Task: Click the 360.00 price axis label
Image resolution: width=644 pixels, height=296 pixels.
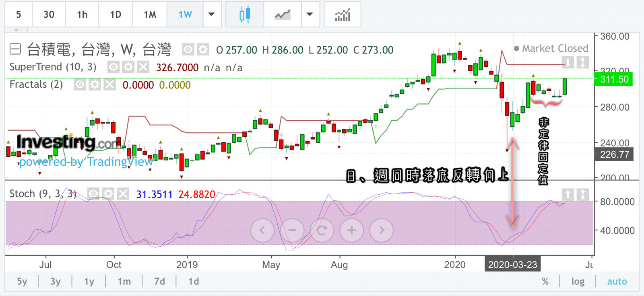Action: (615, 36)
